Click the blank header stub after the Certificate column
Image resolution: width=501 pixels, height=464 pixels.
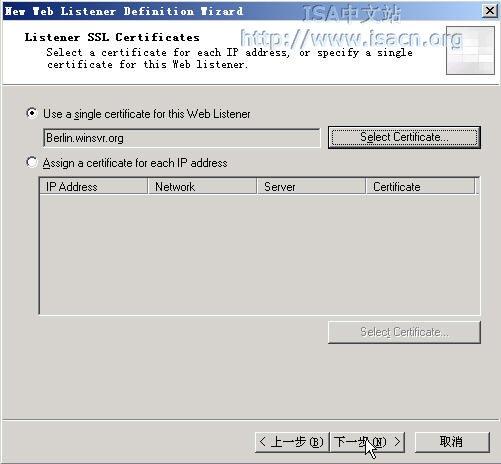click(477, 186)
